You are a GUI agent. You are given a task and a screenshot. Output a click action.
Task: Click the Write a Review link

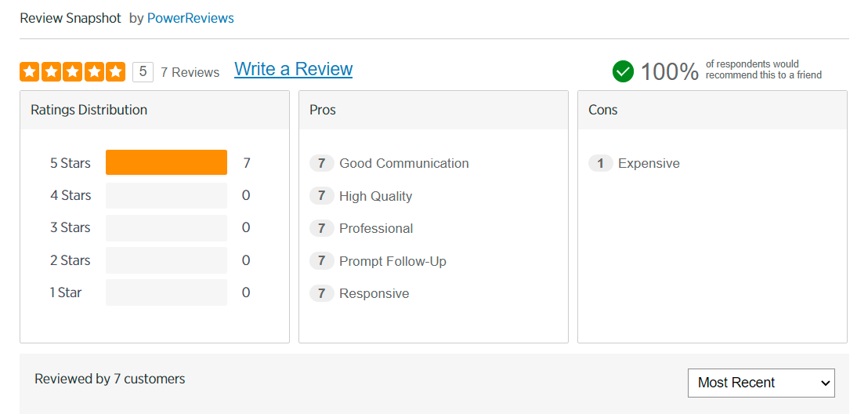pyautogui.click(x=293, y=69)
